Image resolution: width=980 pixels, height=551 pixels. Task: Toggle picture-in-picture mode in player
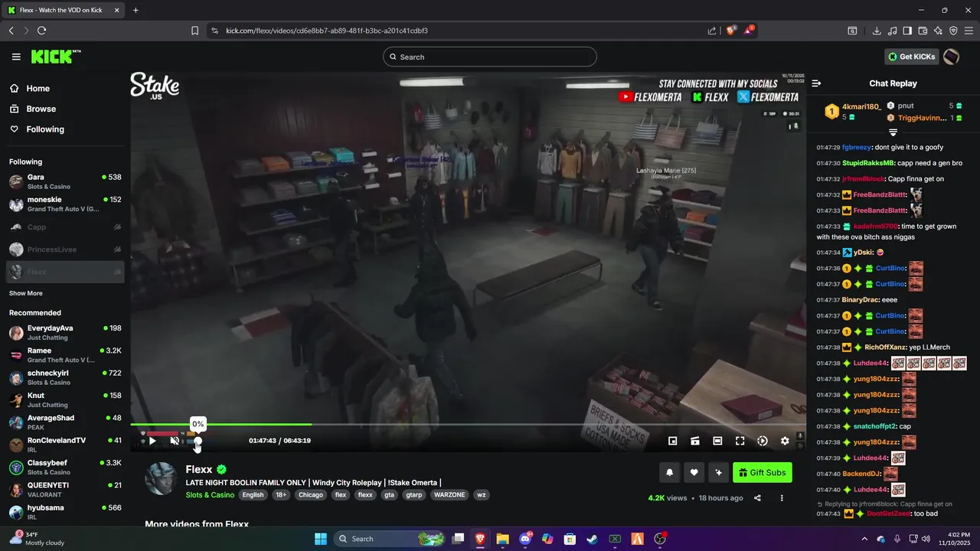[673, 441]
